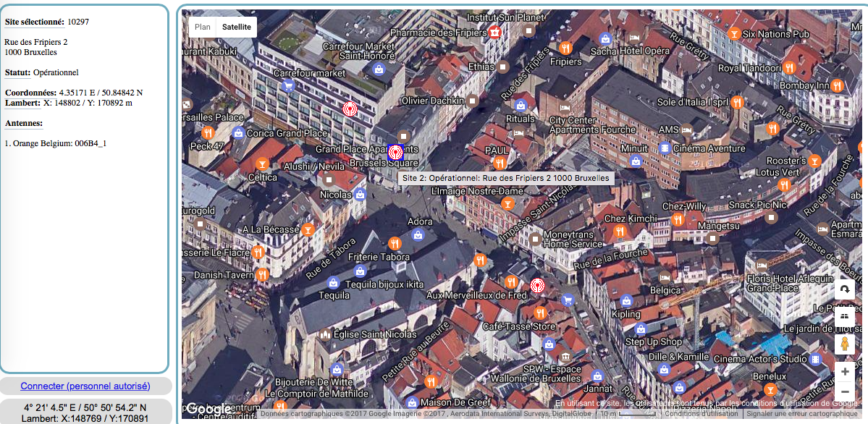Screen dimensions: 868x424
Task: Click the Cinéma Aventure film icon
Action: pos(665,148)
